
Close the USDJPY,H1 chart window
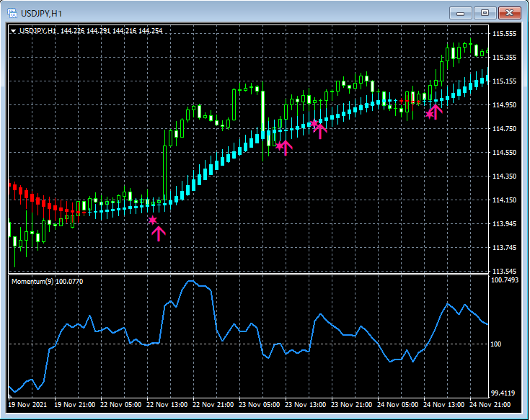point(510,13)
